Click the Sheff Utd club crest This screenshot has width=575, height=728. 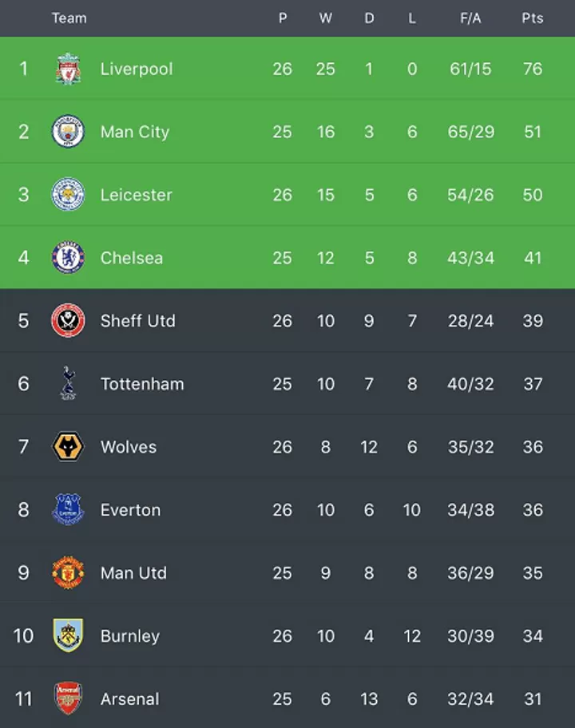68,321
